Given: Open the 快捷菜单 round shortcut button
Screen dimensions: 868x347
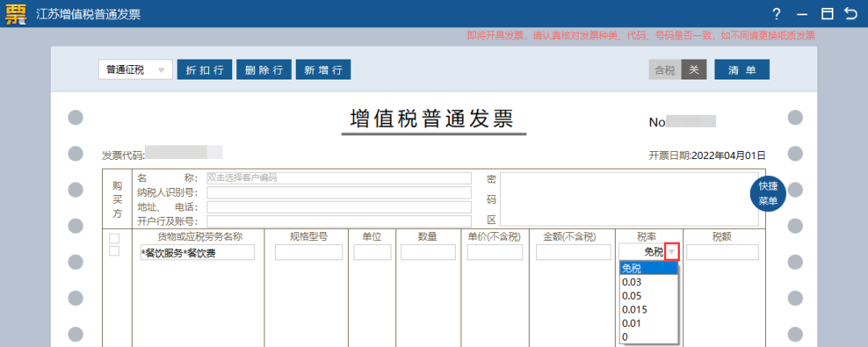Looking at the screenshot, I should tap(767, 194).
